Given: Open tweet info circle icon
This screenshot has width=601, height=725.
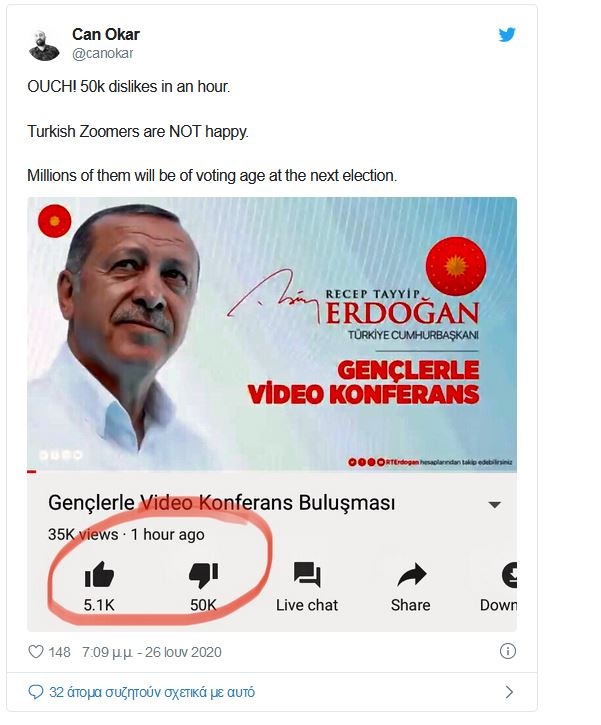Looking at the screenshot, I should pos(508,651).
